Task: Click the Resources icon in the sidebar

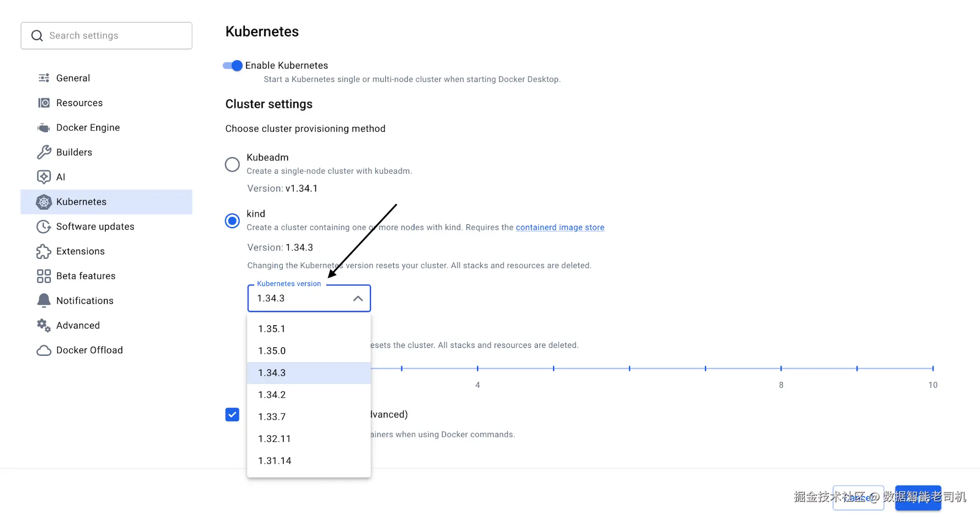Action: point(44,103)
